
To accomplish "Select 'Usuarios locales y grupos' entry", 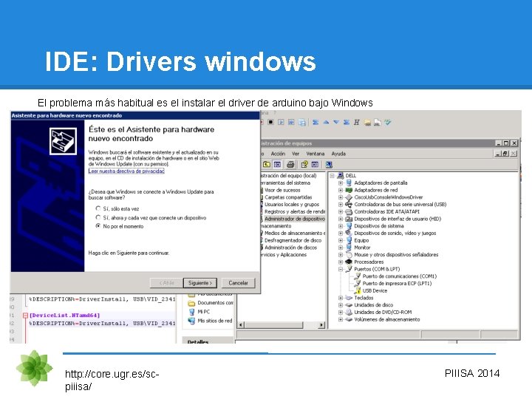I will 292,204.
